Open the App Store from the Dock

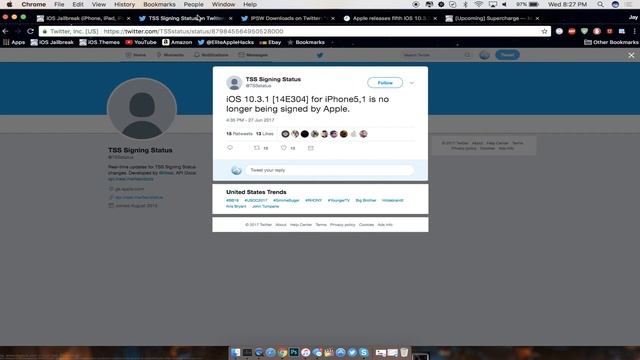(340, 352)
